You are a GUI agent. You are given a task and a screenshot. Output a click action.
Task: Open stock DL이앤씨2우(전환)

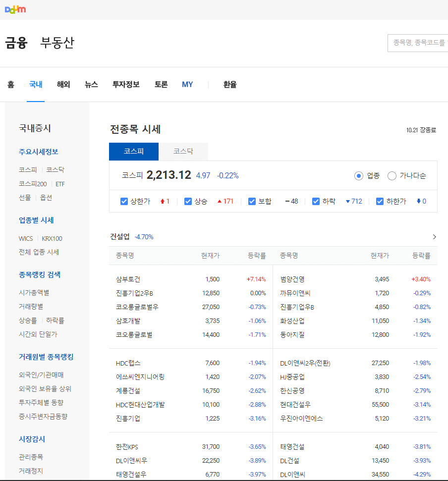[x=305, y=363]
